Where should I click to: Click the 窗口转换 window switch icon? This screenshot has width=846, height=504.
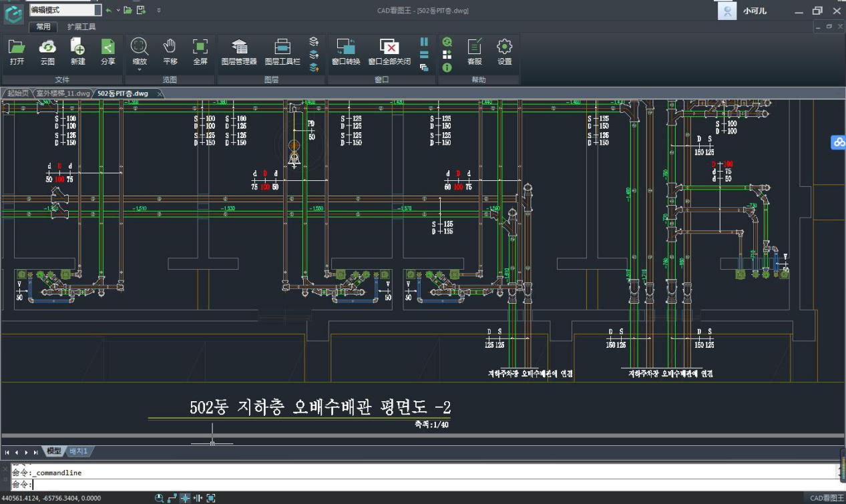click(x=345, y=51)
